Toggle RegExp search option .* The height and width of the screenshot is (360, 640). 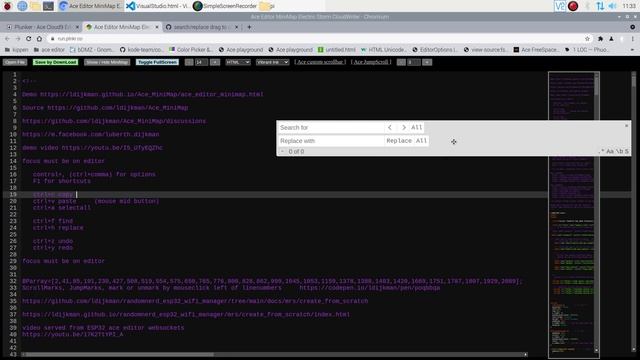pyautogui.click(x=601, y=151)
